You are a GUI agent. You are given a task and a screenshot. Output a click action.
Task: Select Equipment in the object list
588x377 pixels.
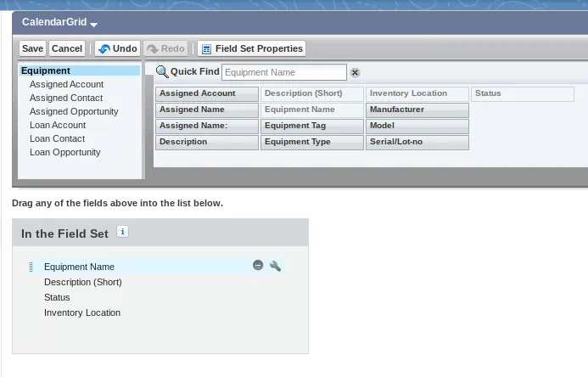(80, 70)
